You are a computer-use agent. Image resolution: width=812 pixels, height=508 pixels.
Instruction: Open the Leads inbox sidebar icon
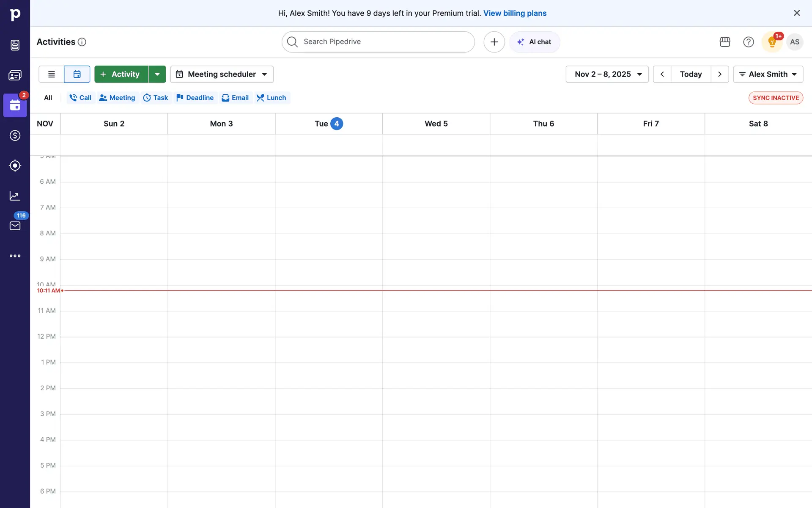point(15,45)
